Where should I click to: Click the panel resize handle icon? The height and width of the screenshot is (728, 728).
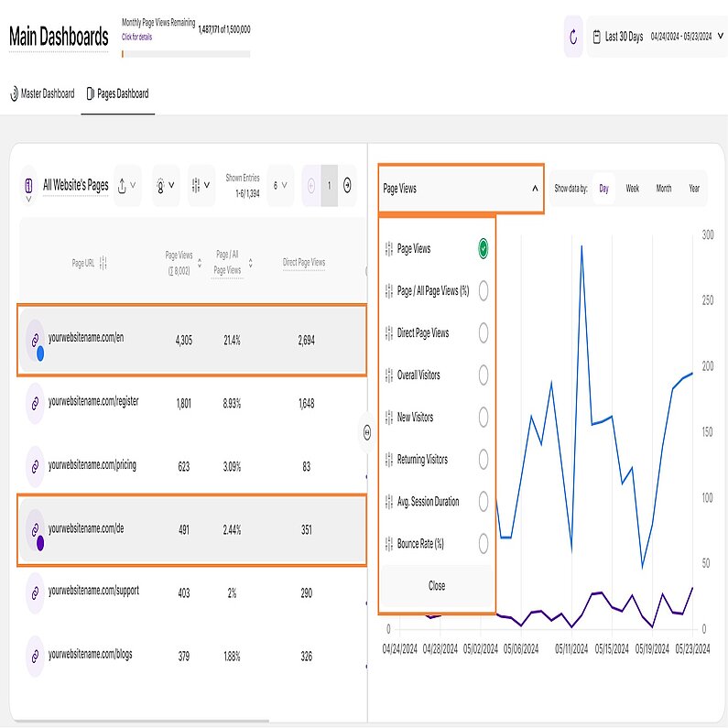[367, 432]
